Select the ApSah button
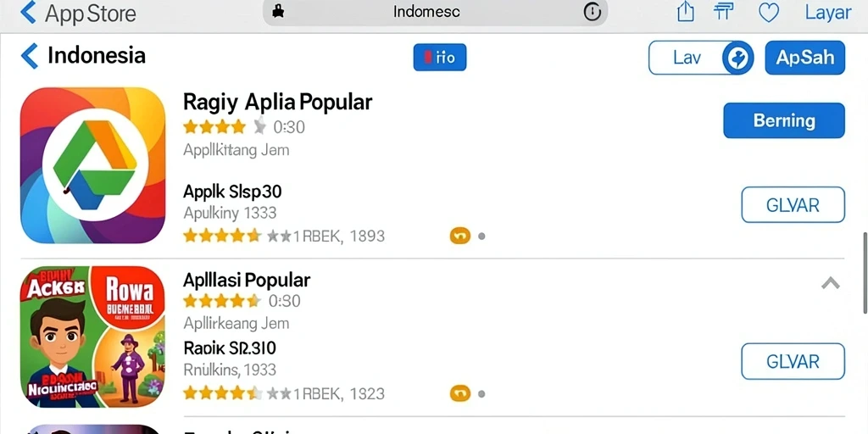 805,58
